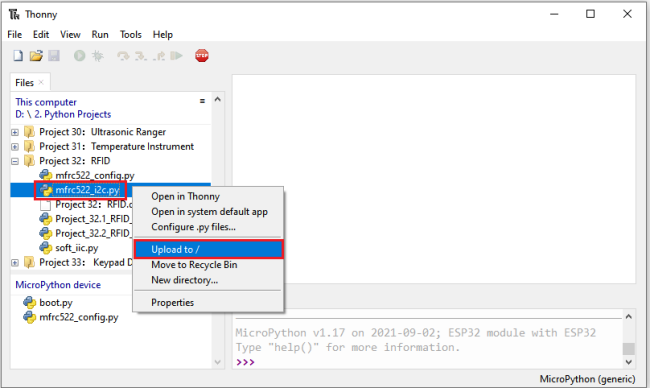Open the Files panel options menu icon

[202, 101]
